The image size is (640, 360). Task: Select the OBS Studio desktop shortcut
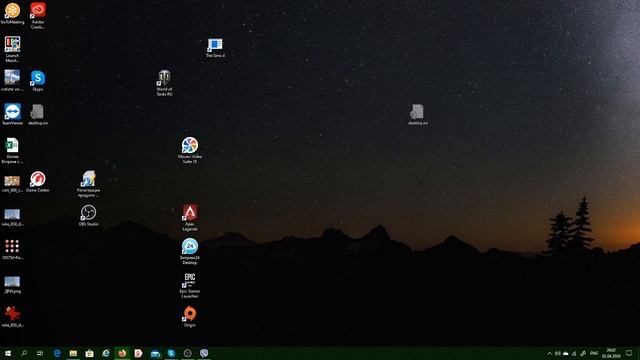click(x=88, y=216)
